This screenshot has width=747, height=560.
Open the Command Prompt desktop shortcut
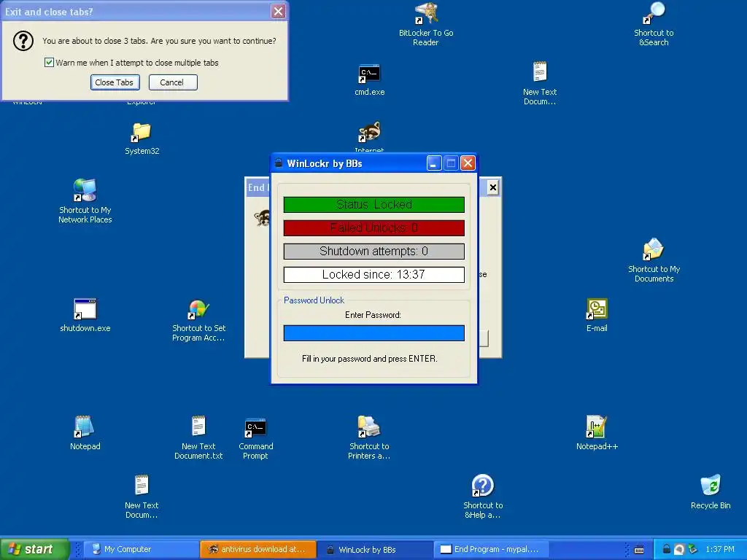point(255,427)
